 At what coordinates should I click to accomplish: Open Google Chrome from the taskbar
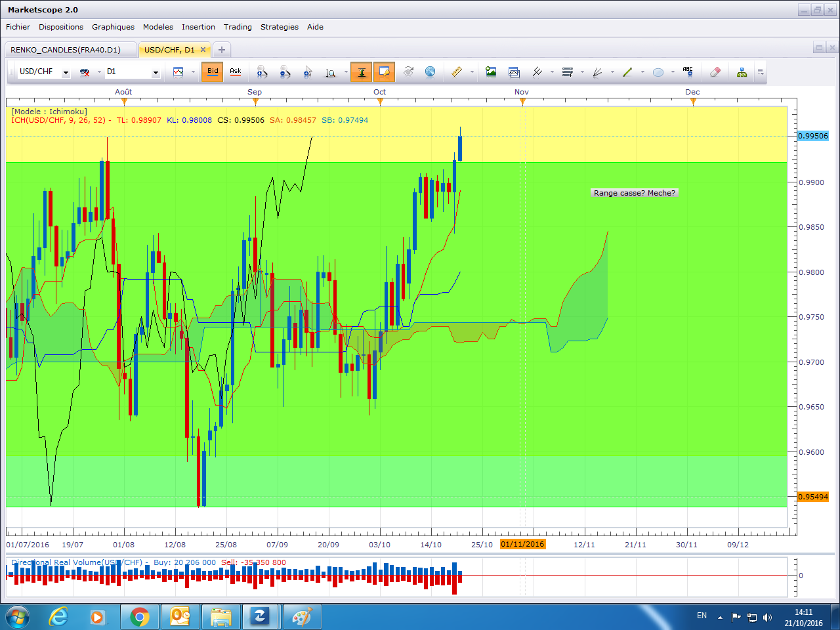[x=139, y=617]
